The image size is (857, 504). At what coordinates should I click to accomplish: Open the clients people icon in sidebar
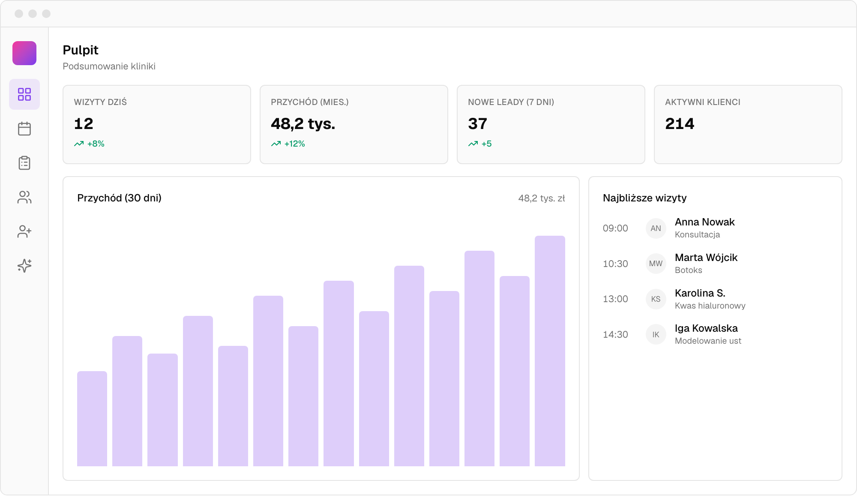click(24, 197)
